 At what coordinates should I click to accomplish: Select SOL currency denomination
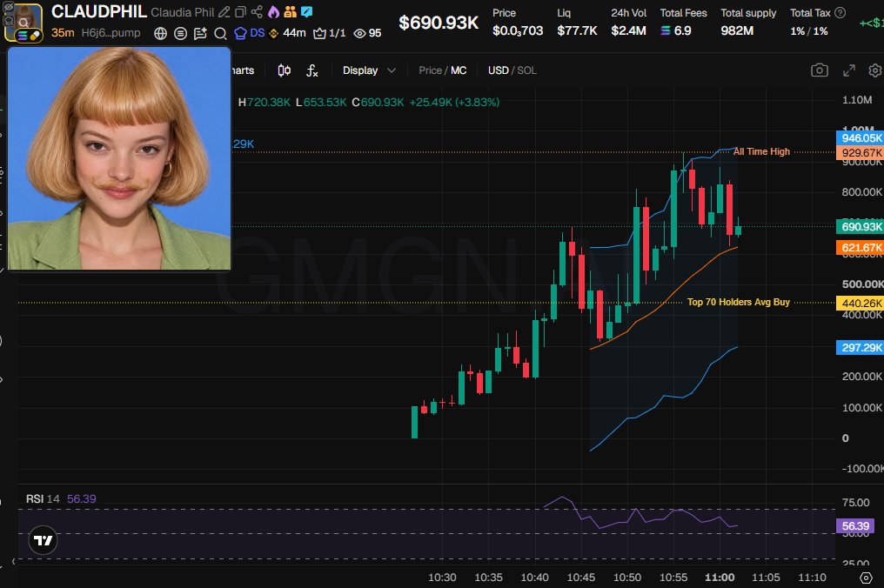point(526,70)
